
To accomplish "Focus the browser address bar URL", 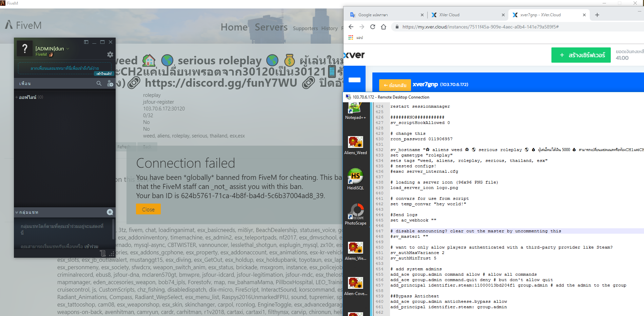I will point(480,27).
